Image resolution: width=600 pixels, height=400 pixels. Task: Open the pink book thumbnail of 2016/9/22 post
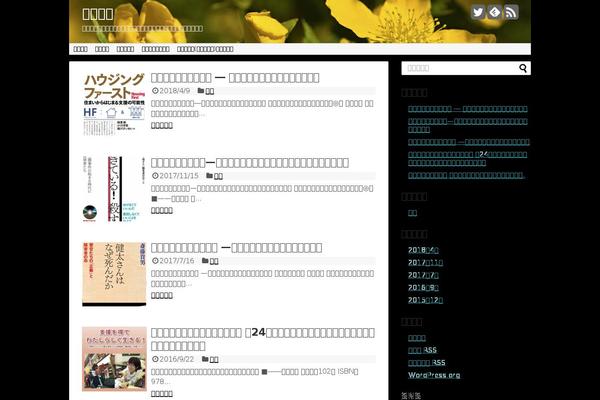point(114,359)
